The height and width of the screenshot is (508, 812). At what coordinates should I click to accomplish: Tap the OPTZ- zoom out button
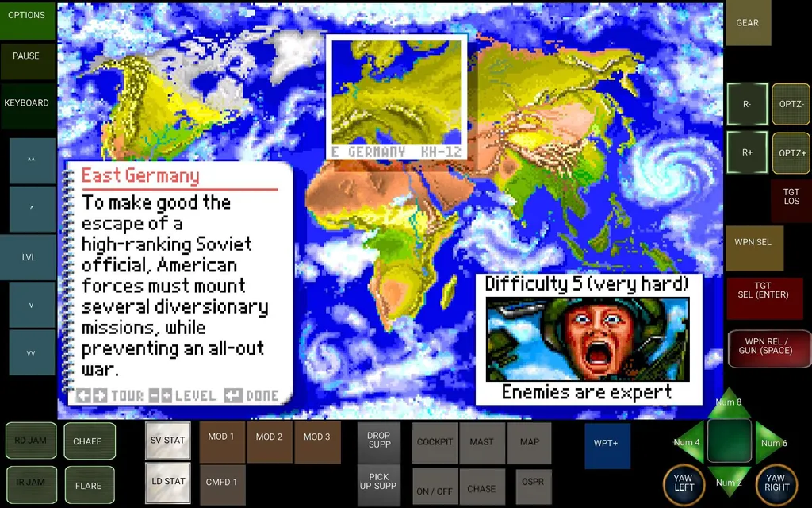point(791,104)
